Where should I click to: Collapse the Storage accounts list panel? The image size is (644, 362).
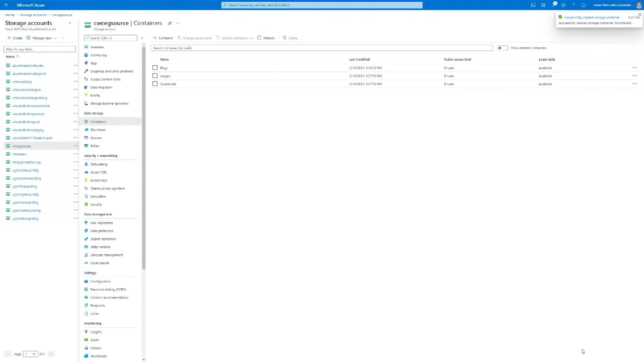point(70,23)
